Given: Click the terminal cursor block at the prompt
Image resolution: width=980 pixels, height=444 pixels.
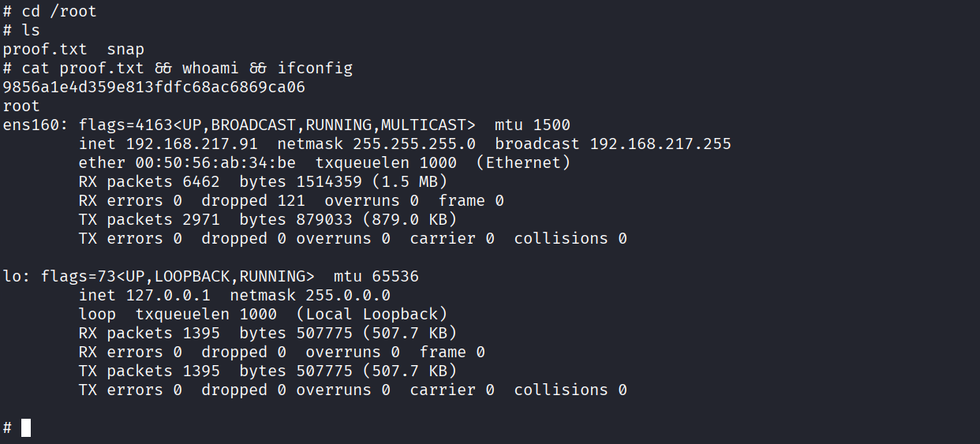Looking at the screenshot, I should pyautogui.click(x=26, y=428).
